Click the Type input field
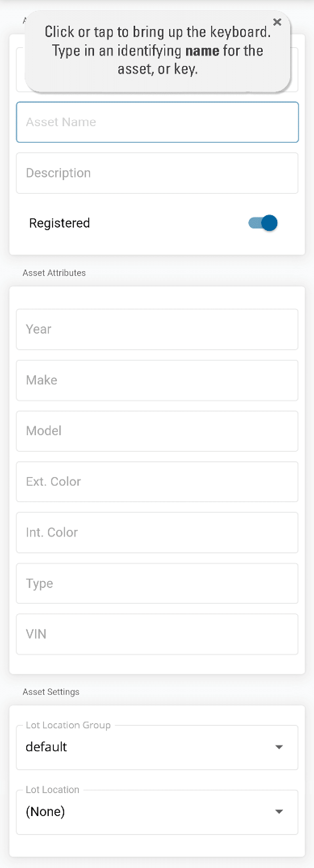The image size is (314, 868). 157,584
